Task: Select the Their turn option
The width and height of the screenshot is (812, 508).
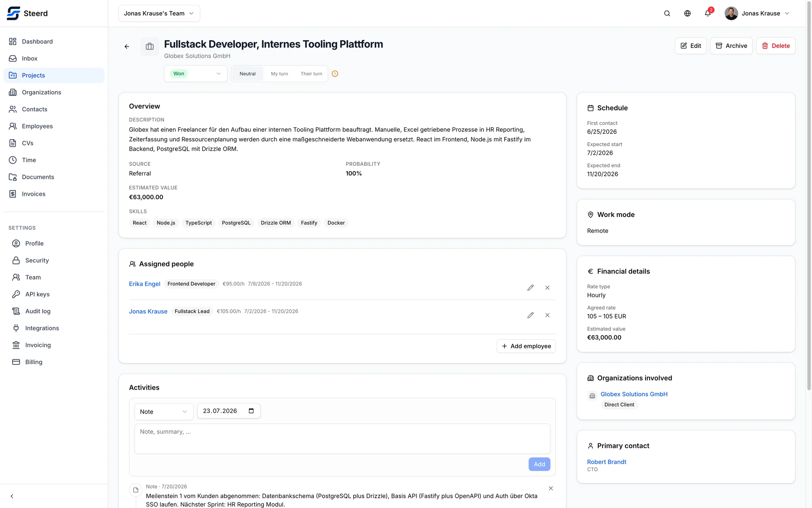Action: point(311,74)
